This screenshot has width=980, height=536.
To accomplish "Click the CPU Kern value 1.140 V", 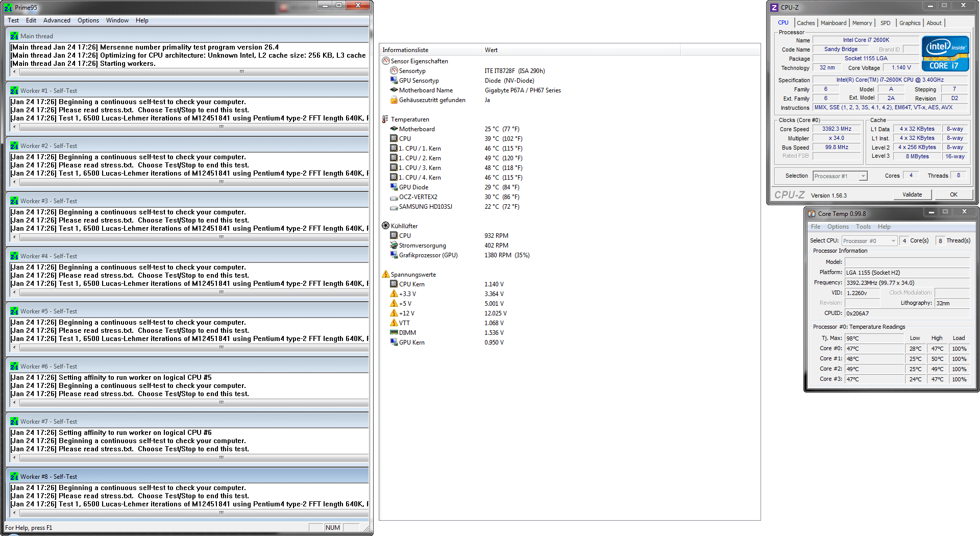I will [x=494, y=284].
